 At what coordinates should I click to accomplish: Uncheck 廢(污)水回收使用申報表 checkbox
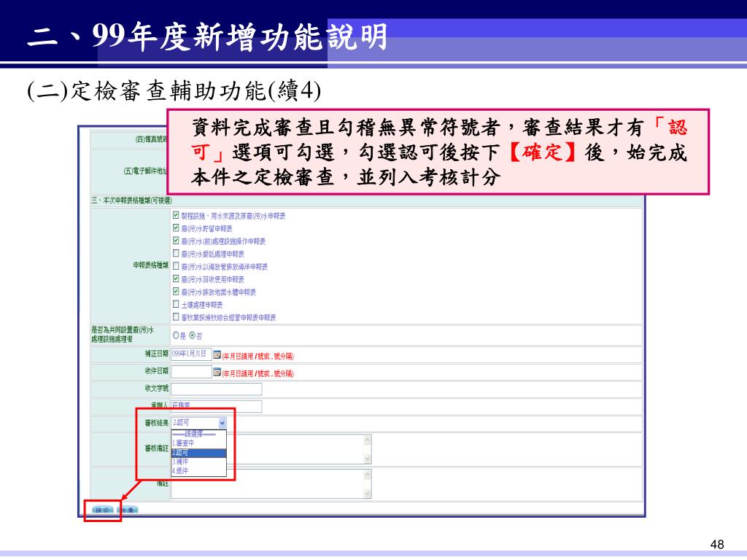[x=176, y=279]
